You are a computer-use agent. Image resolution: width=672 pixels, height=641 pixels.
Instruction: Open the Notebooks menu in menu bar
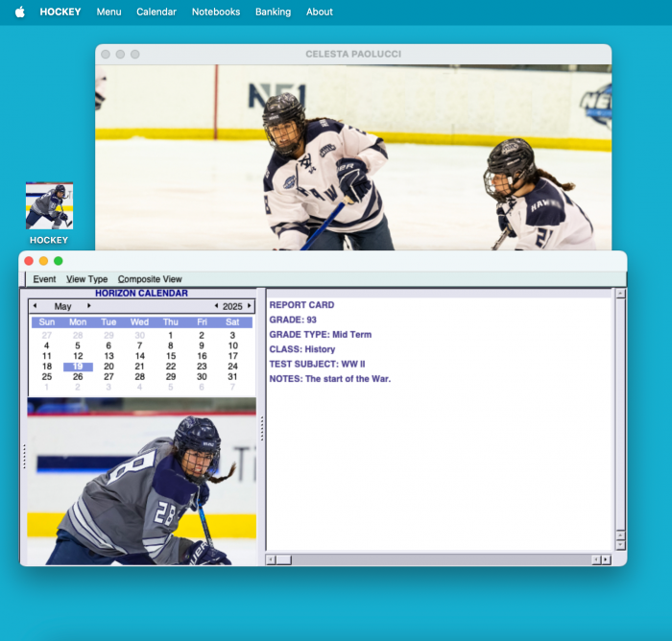(x=216, y=12)
